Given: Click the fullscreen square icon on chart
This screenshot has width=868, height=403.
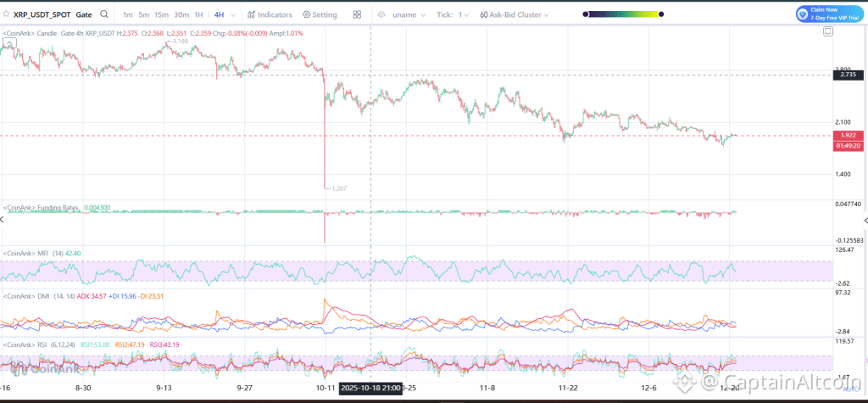Looking at the screenshot, I should coord(827,32).
